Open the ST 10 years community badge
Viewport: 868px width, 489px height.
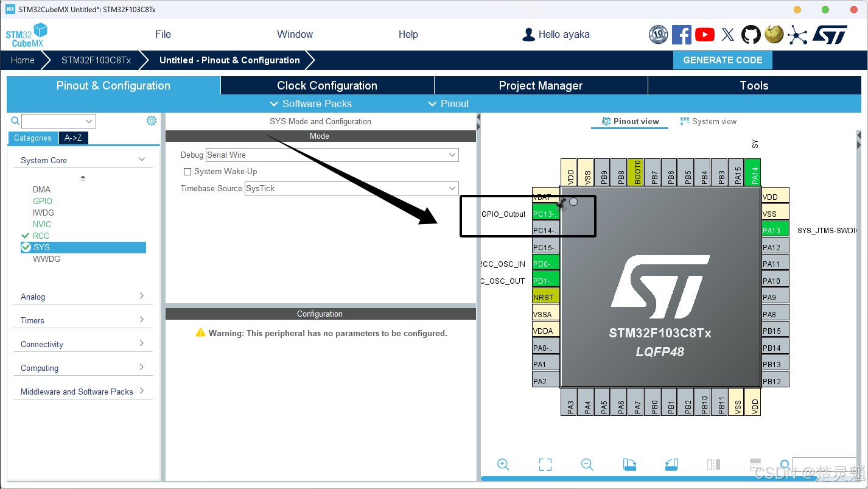pyautogui.click(x=659, y=35)
